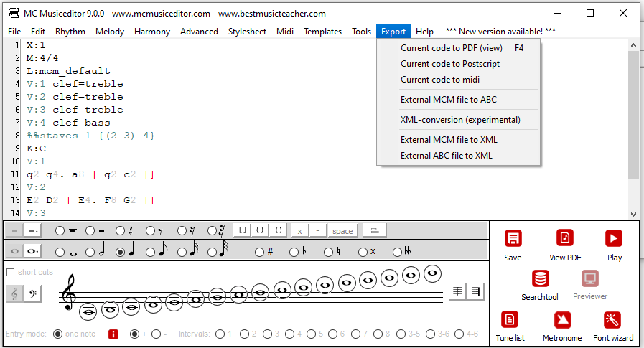Select the half note radio button
Screen dimensions: 644x348
click(90, 252)
